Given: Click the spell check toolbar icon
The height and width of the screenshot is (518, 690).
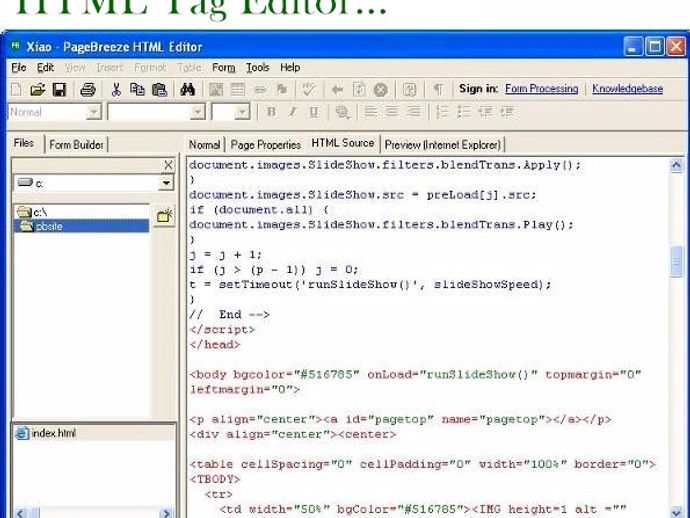Looking at the screenshot, I should [x=308, y=90].
